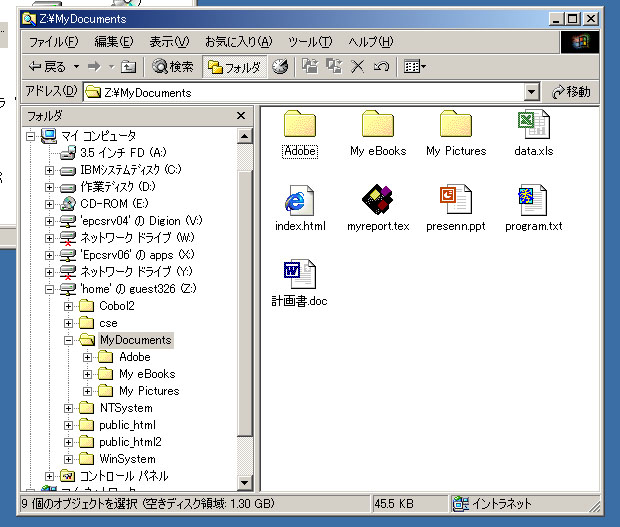Open the 表示(V) menu
620x527 pixels.
(169, 42)
